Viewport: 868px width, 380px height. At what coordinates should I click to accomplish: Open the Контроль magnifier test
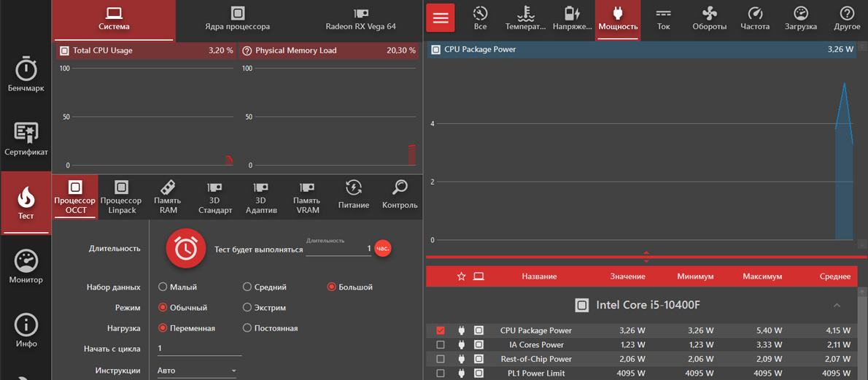pyautogui.click(x=400, y=197)
